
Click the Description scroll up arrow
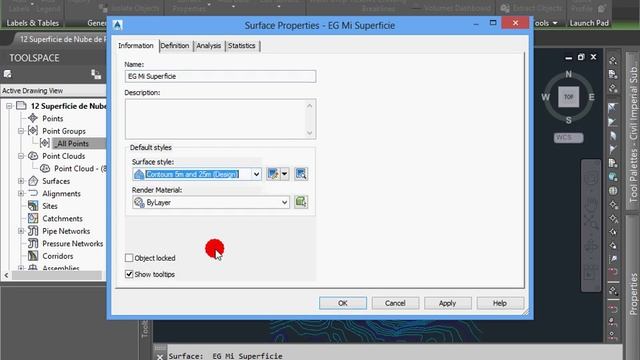click(309, 106)
